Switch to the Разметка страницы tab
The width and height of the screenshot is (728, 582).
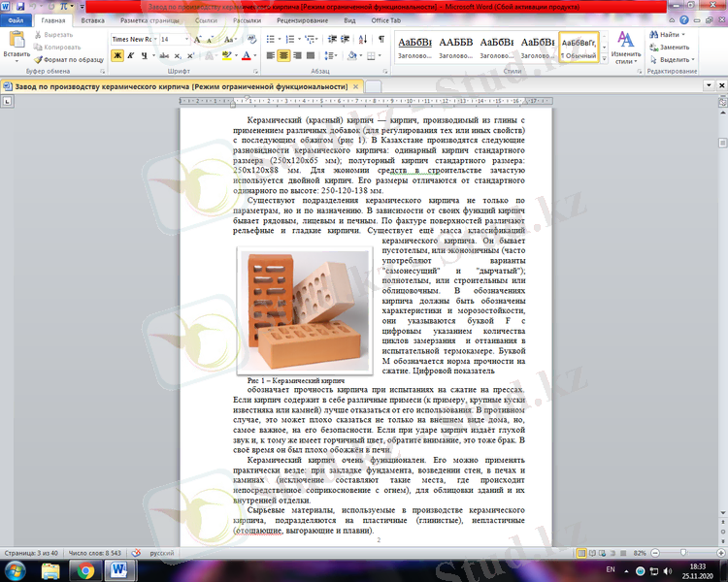(149, 20)
